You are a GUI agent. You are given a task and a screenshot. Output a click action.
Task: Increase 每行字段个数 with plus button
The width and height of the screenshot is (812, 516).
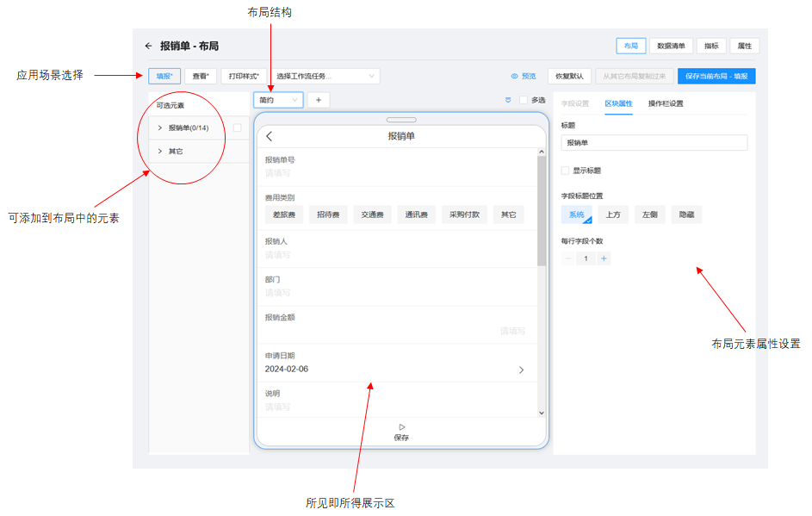point(604,258)
